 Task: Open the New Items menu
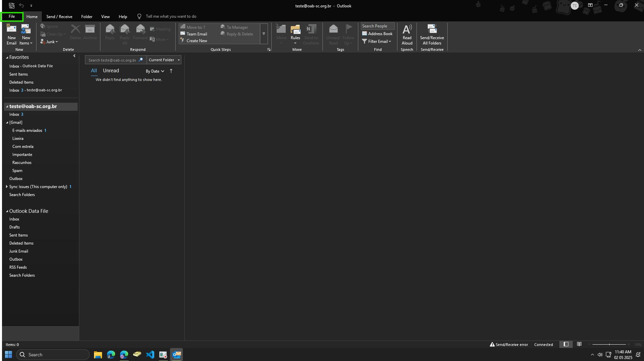26,34
